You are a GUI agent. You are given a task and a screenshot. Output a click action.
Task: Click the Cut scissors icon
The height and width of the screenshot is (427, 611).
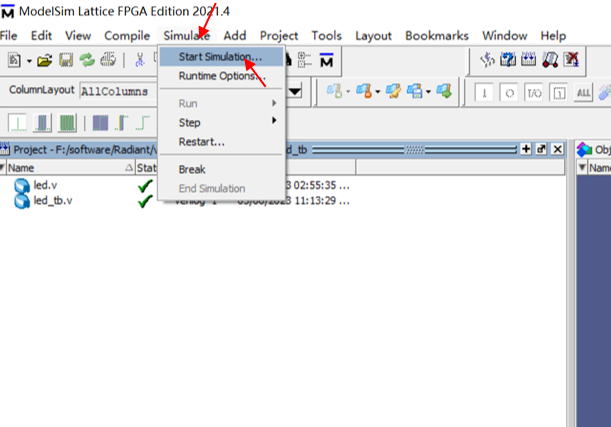140,60
